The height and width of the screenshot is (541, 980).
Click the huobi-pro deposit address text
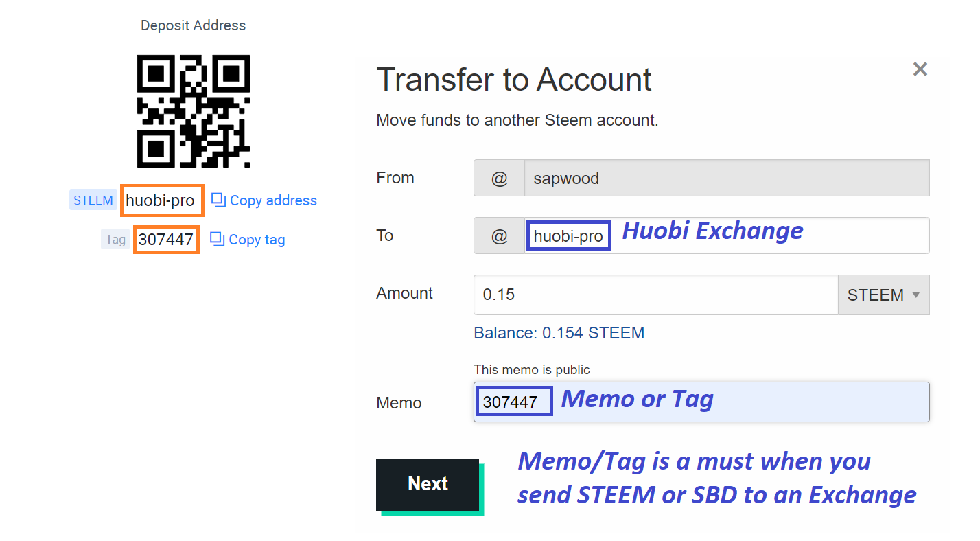pos(160,200)
